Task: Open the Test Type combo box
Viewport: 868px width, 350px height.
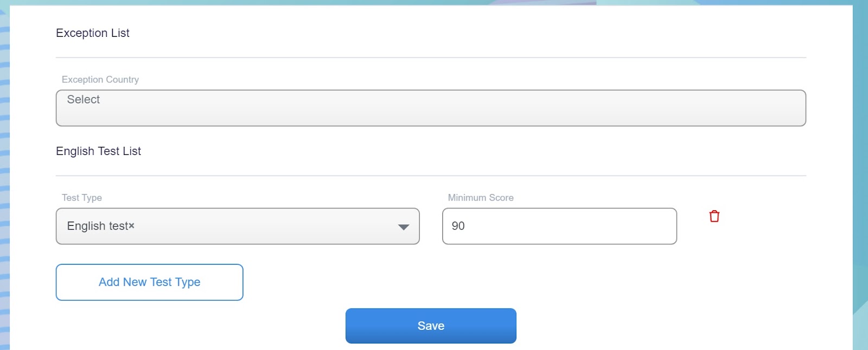Action: click(x=238, y=226)
